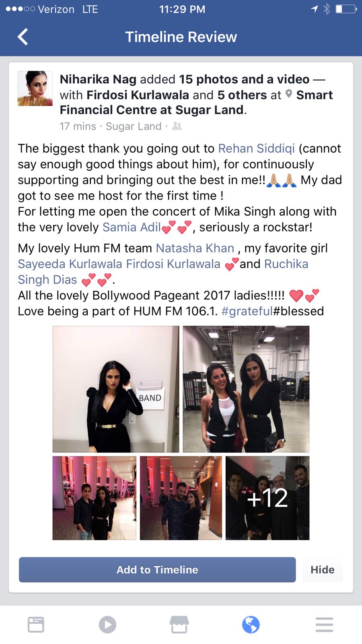Open Samia Adil's profile link
362x644 pixels.
132,227
